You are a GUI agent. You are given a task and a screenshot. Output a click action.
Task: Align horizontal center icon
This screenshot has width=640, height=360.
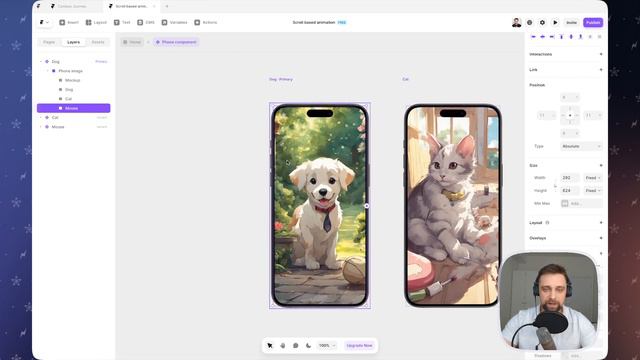(x=542, y=37)
